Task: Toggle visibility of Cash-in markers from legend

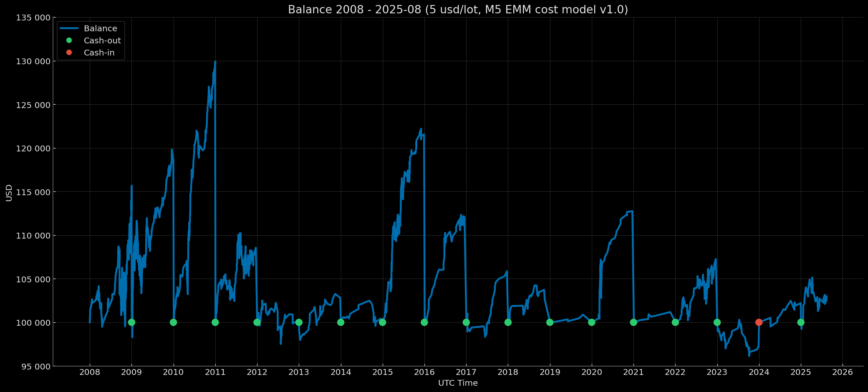Action: [99, 53]
